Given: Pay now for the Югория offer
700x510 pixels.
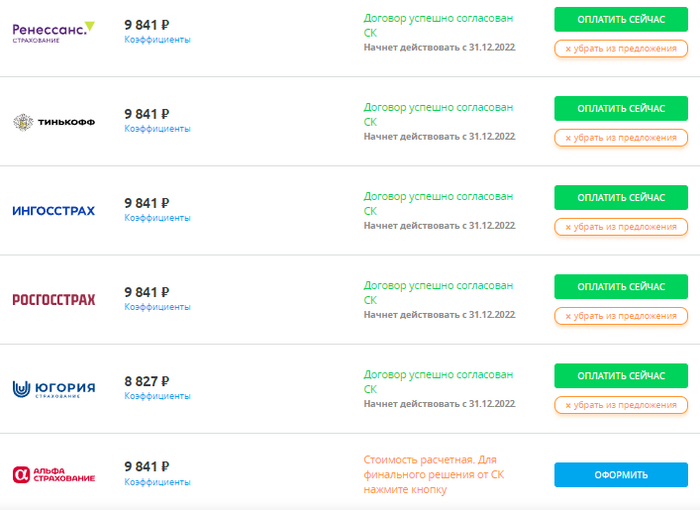Looking at the screenshot, I should 620,376.
